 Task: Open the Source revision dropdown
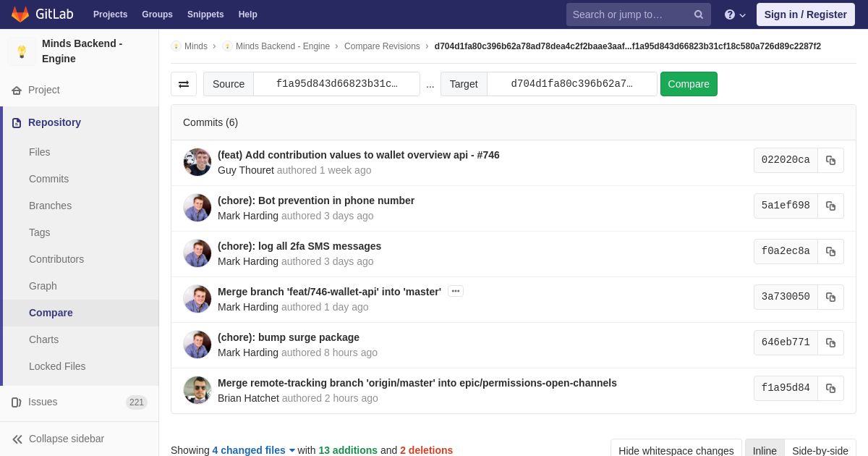[x=336, y=84]
